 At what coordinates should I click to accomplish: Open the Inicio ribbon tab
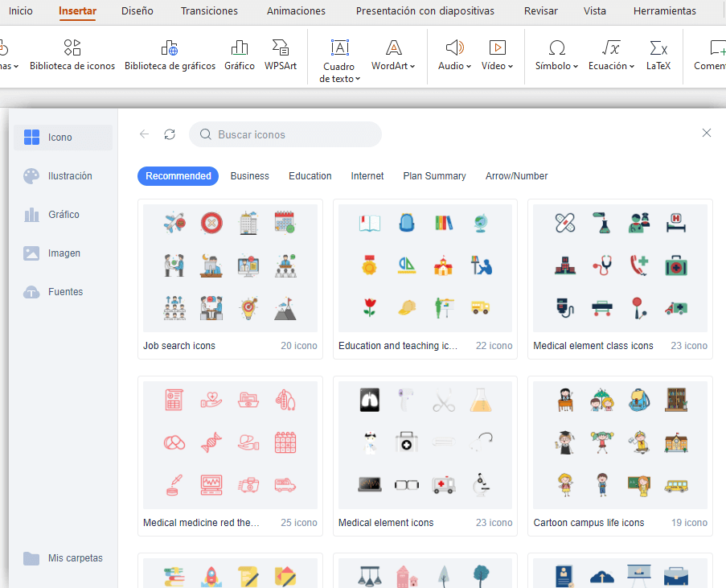pyautogui.click(x=21, y=11)
